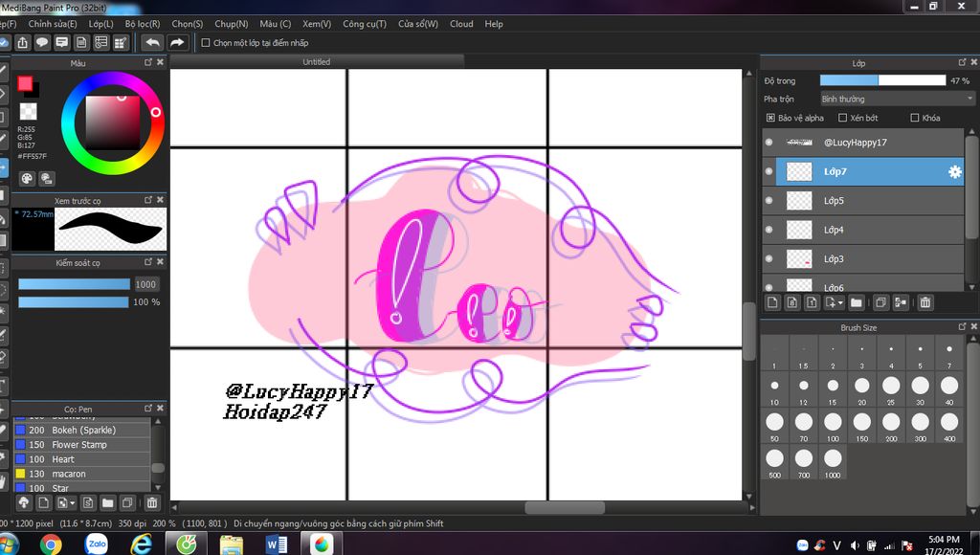Open the Cửa sổ(W) window menu
The height and width of the screenshot is (555, 980).
[x=418, y=24]
